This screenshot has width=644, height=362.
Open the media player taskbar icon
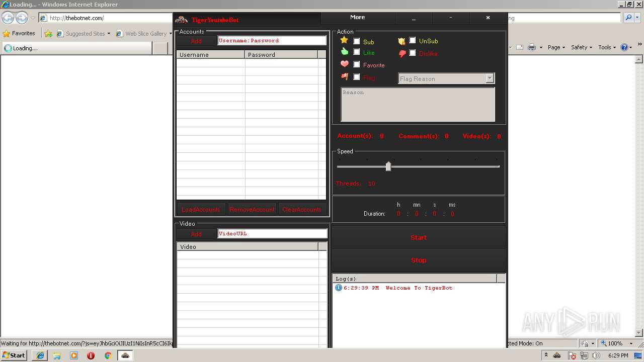pos(74,355)
